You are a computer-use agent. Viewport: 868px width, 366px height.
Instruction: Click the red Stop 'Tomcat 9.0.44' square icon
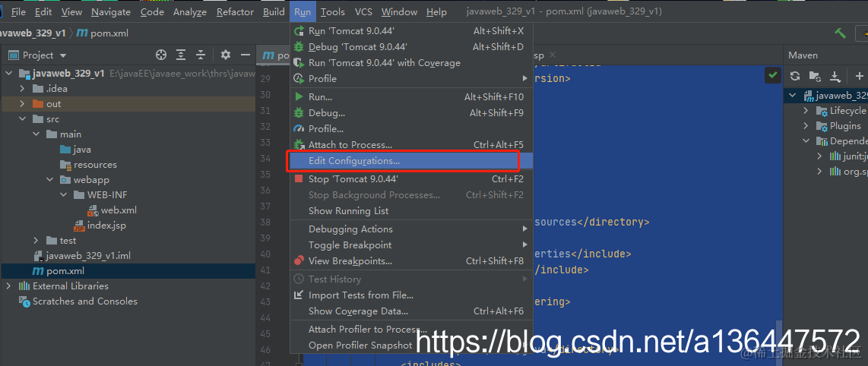[299, 178]
